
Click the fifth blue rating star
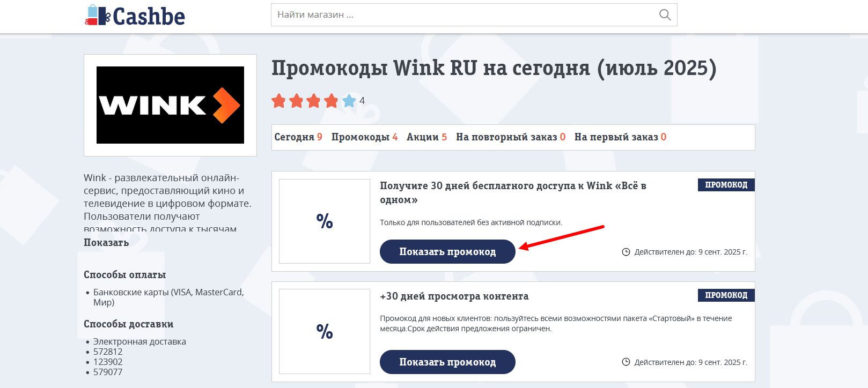[349, 100]
